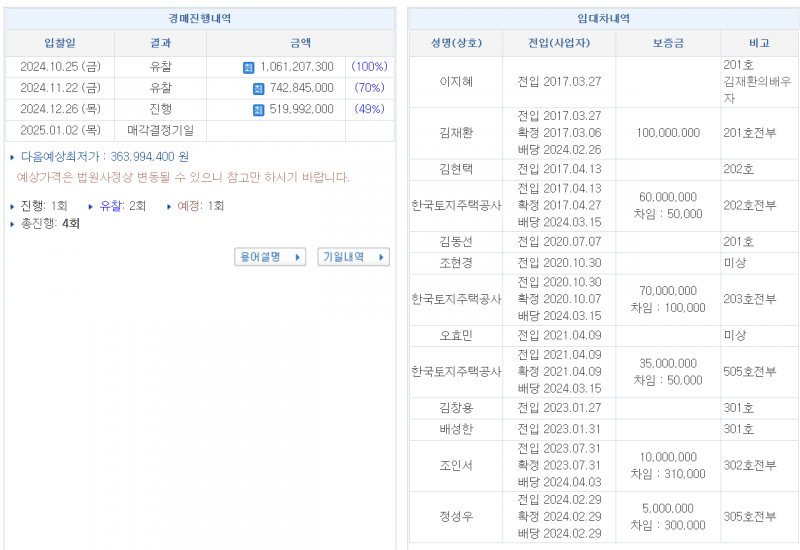Click the bullet arrow before 유찰: 2회

(91, 206)
